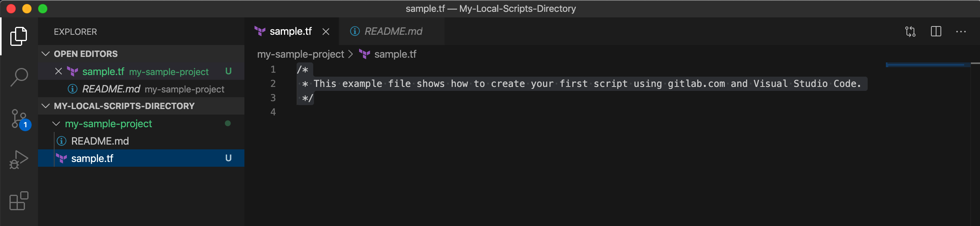Click my-sample-project in the breadcrumb
Image resolution: width=980 pixels, height=226 pixels.
click(x=301, y=54)
